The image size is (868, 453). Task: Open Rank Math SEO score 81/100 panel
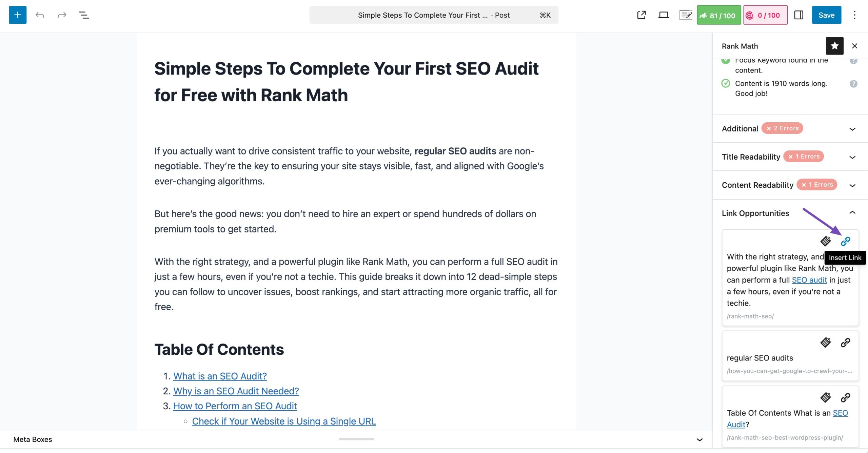tap(718, 15)
